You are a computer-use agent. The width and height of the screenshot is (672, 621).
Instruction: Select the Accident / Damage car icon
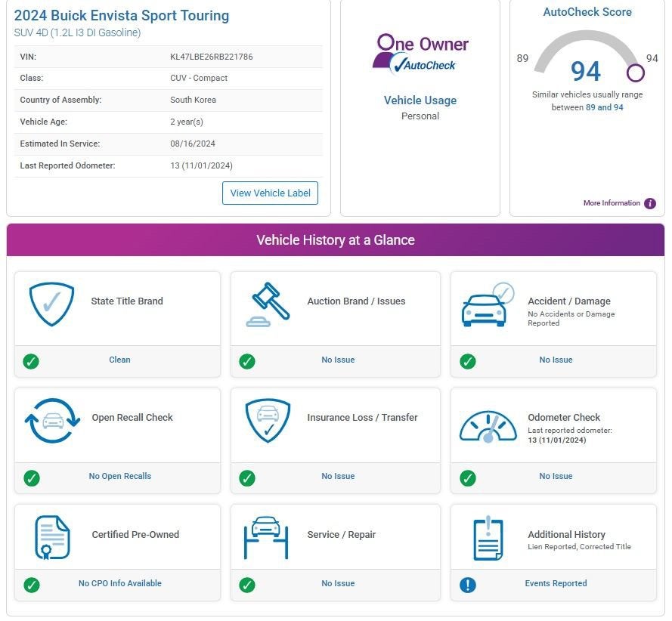[488, 304]
